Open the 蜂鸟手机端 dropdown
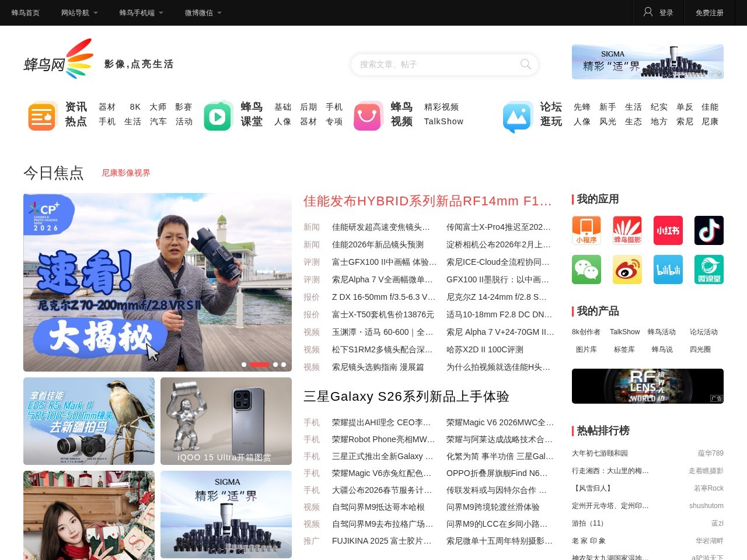This screenshot has width=747, height=560. pyautogui.click(x=138, y=13)
